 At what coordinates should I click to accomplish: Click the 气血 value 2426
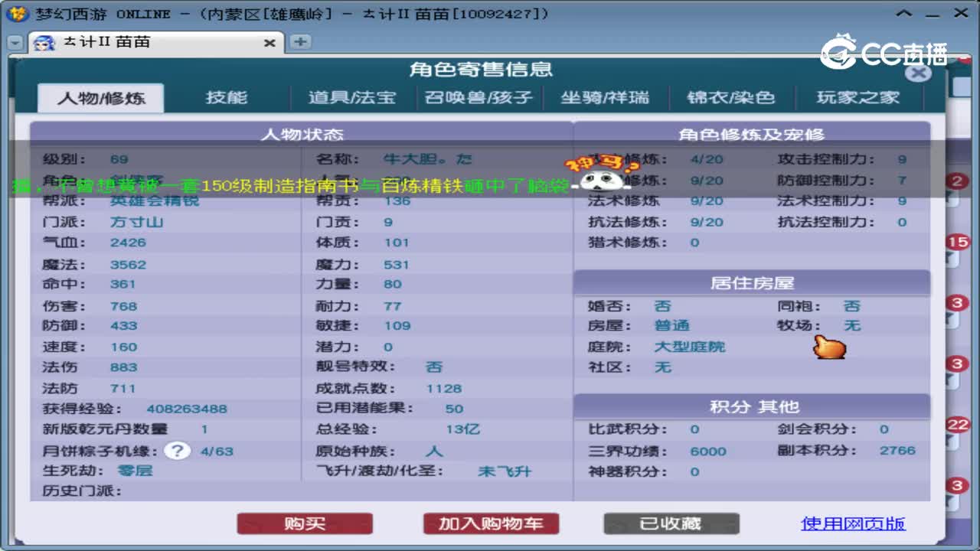(128, 243)
